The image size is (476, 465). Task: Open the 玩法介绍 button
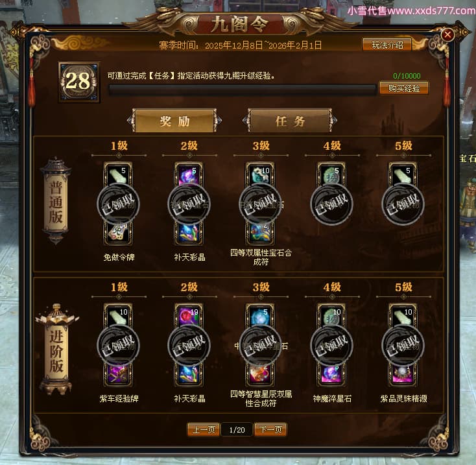click(387, 45)
